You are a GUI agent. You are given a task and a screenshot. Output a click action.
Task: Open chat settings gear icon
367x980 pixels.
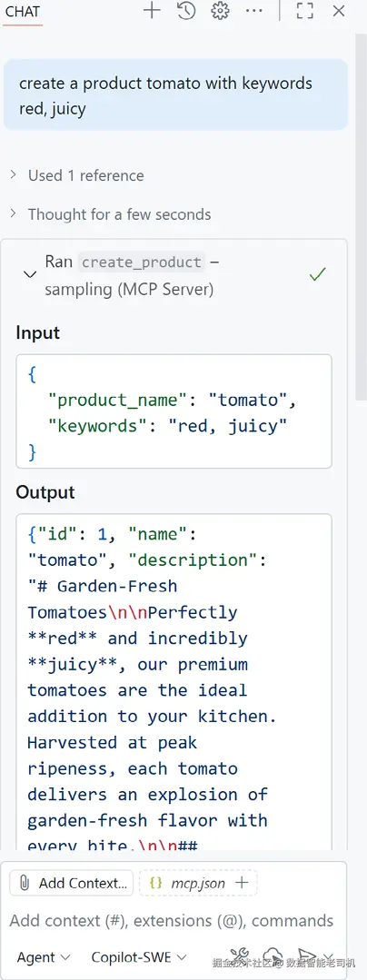point(220,11)
